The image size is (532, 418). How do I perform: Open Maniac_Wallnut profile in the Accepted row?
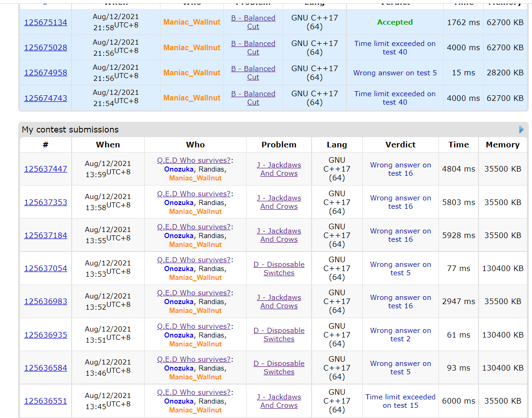point(192,22)
